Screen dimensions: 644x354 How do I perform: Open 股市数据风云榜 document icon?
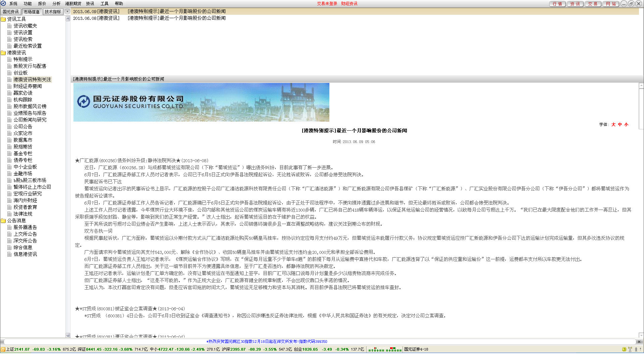(9, 106)
